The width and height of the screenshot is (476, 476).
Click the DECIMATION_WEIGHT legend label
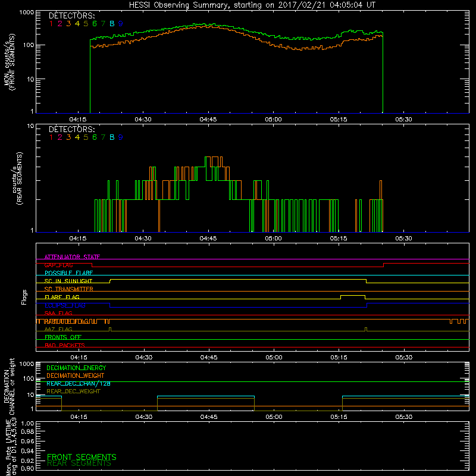click(76, 375)
